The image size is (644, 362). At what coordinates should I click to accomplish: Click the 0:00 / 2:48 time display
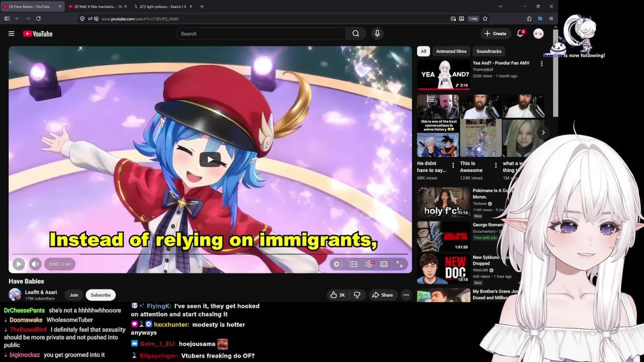point(60,264)
